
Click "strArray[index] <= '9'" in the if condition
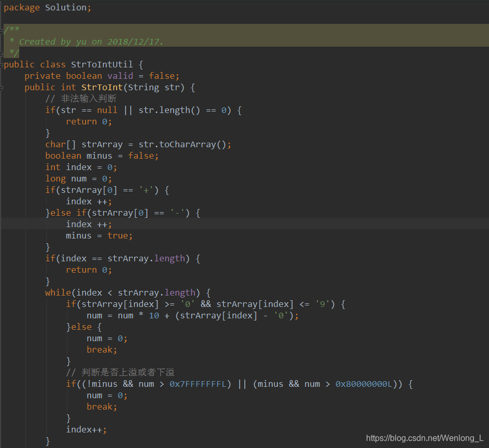273,304
